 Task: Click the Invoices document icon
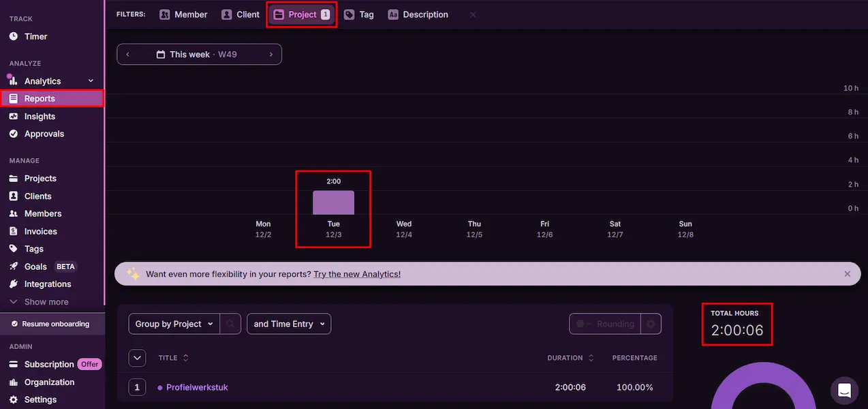(x=14, y=231)
